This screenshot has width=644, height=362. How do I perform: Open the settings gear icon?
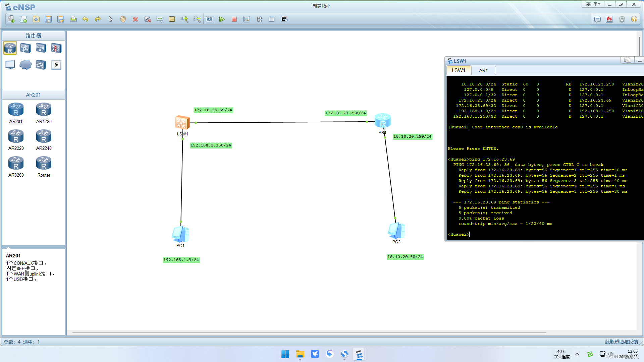pyautogui.click(x=622, y=19)
